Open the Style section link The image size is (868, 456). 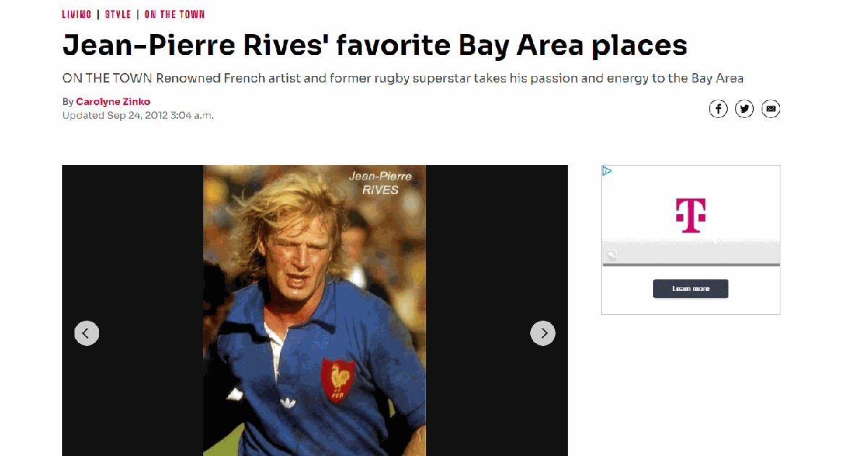click(x=118, y=14)
